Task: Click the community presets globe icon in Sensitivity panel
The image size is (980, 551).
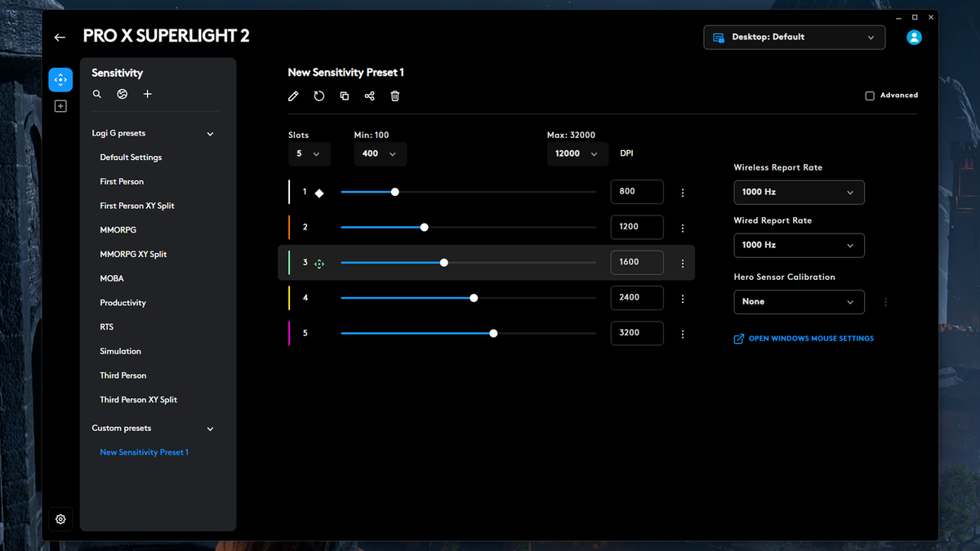Action: (x=122, y=95)
